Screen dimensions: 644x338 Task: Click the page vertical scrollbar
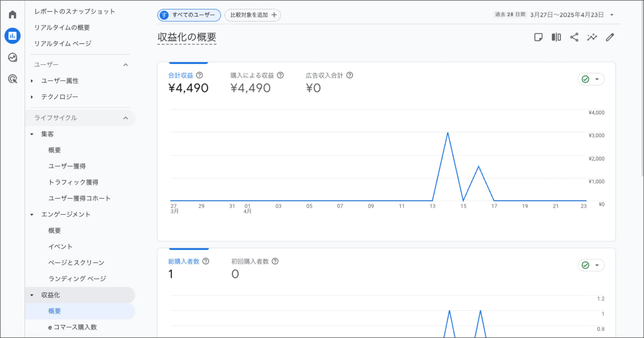[x=643, y=89]
